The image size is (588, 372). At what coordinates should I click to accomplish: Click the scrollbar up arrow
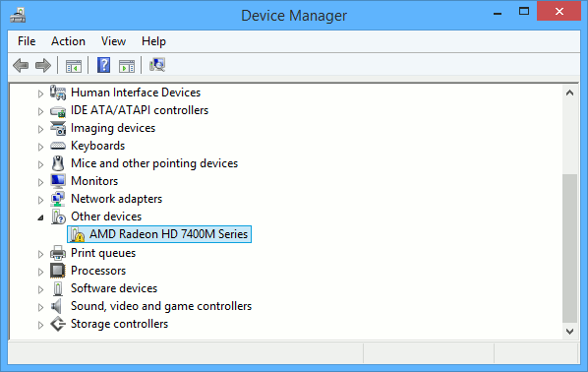pyautogui.click(x=569, y=93)
